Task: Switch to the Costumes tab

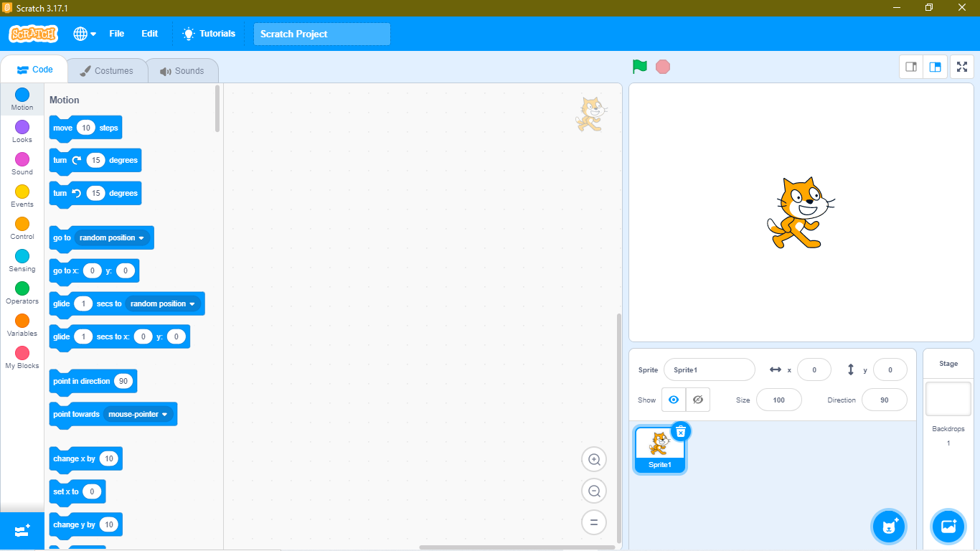Action: point(107,71)
